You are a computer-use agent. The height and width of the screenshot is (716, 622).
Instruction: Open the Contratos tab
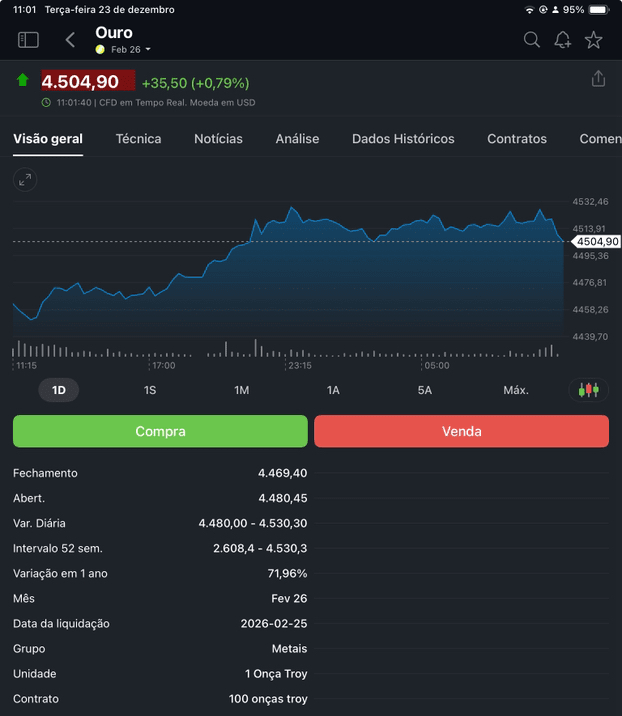[517, 139]
